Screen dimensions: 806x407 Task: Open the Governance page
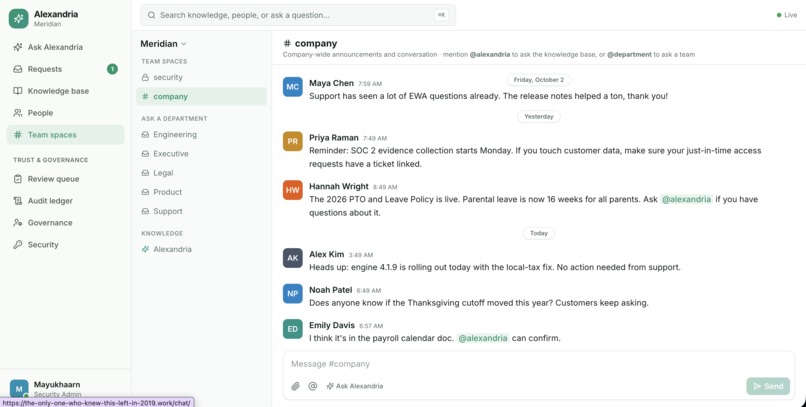(x=65, y=223)
